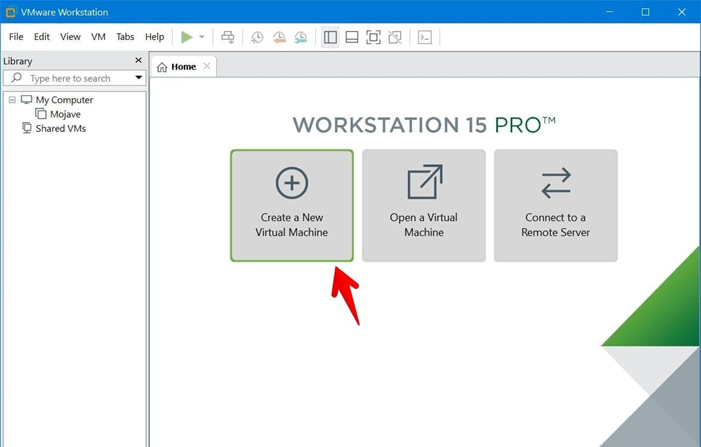Open the View menu

point(70,37)
